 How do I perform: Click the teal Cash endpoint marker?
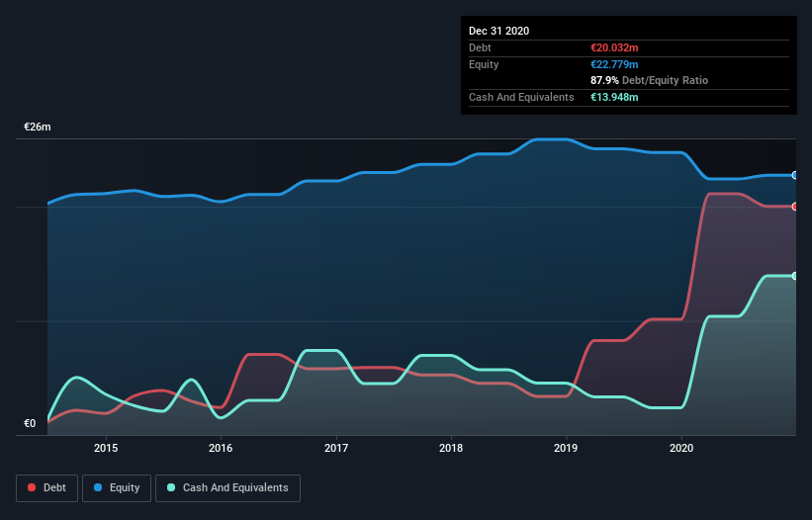point(795,276)
